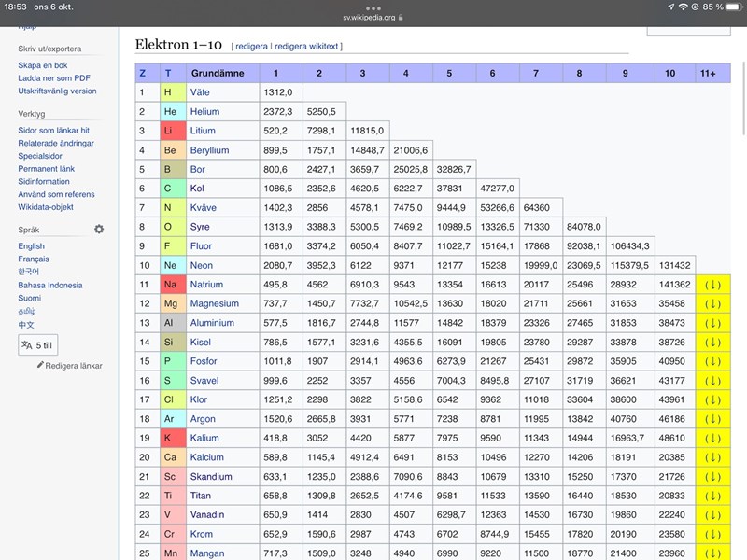Viewport: 747px width, 560px height.
Task: Open the language settings gear icon
Action: coord(99,230)
